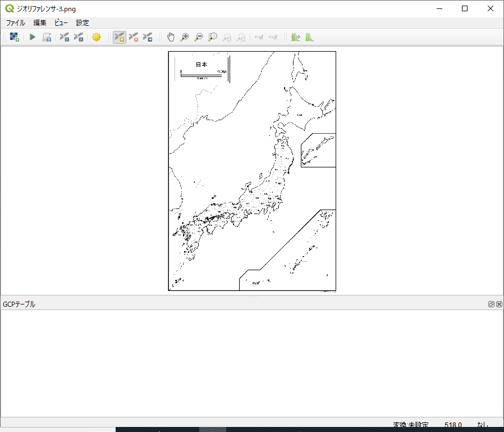Maximize the georeferencer window
The image size is (504, 432).
pyautogui.click(x=465, y=8)
